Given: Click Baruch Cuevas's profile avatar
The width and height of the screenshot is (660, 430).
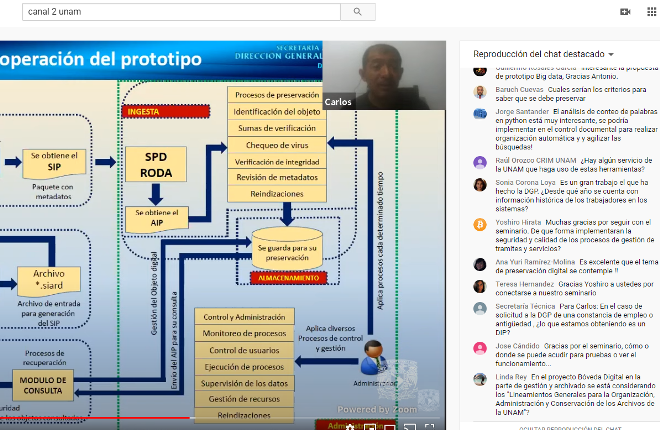Looking at the screenshot, I should pos(480,92).
